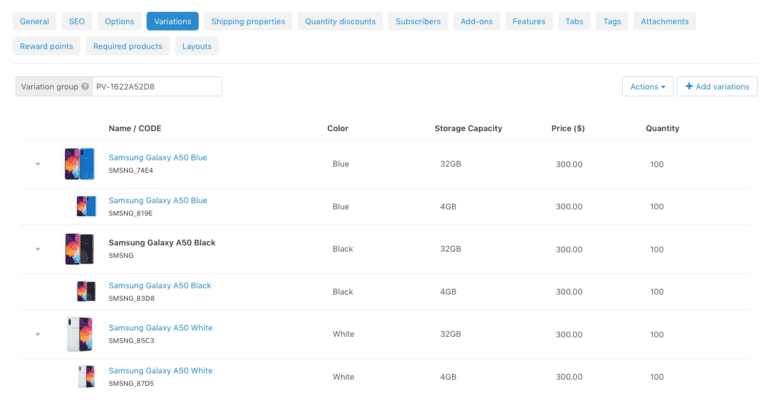Click the bold Samsung Galaxy A50 Black name
The image size is (770, 402).
click(x=162, y=242)
